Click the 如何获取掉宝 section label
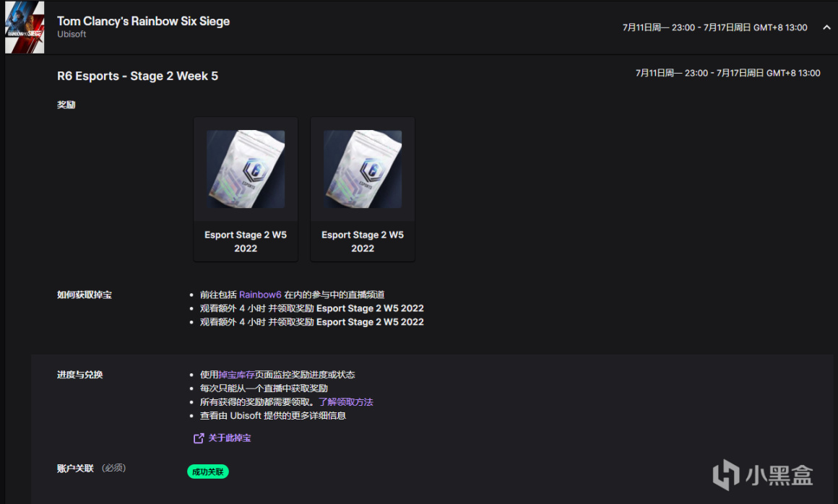The image size is (838, 504). coord(85,295)
